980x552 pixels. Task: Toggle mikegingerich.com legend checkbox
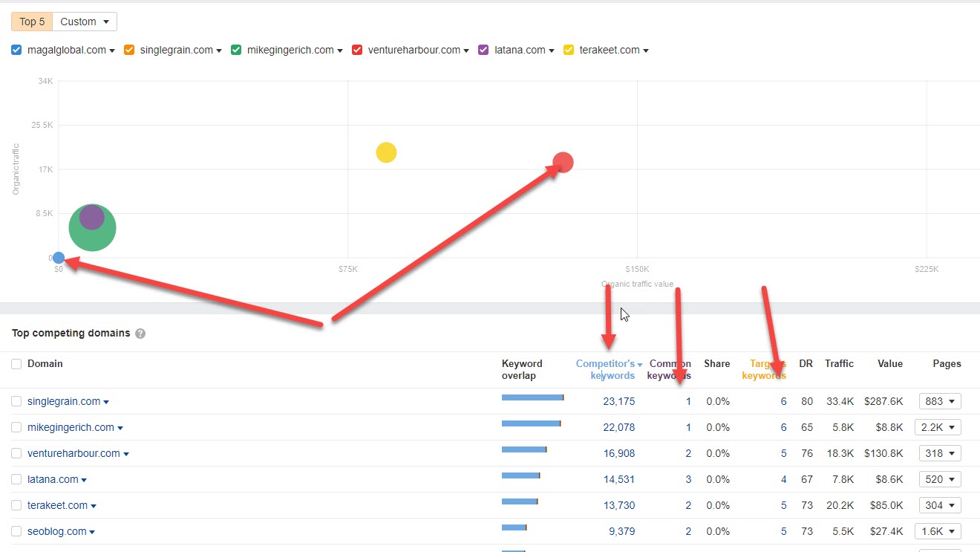click(x=236, y=50)
